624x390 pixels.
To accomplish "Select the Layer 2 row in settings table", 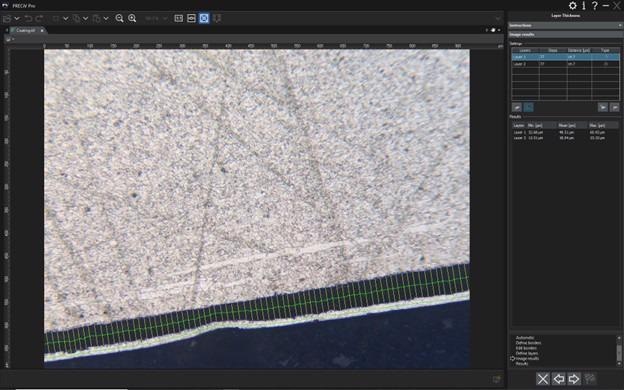I will pos(566,64).
